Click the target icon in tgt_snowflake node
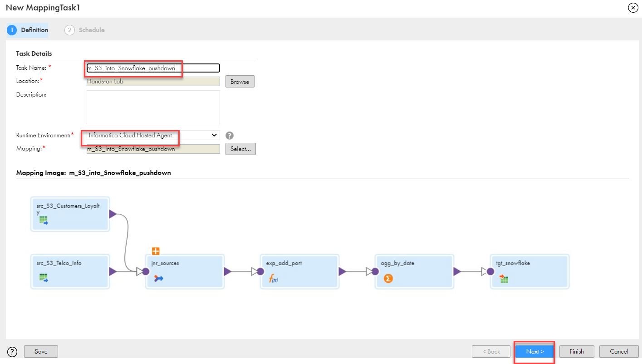Screen dimensions: 642x364 (x=504, y=279)
